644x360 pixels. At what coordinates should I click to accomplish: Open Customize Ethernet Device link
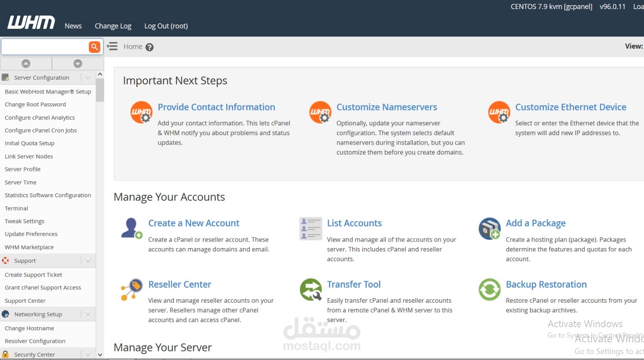(571, 107)
